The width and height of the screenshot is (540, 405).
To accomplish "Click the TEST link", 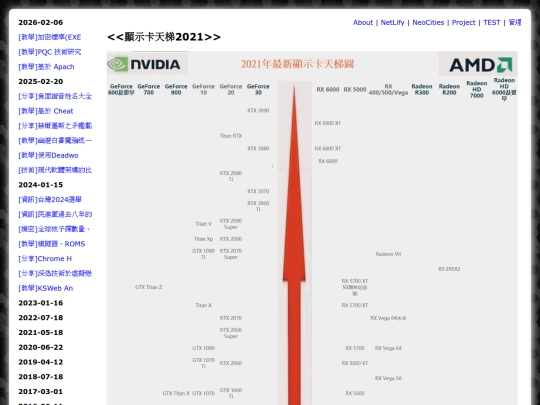I will [491, 22].
